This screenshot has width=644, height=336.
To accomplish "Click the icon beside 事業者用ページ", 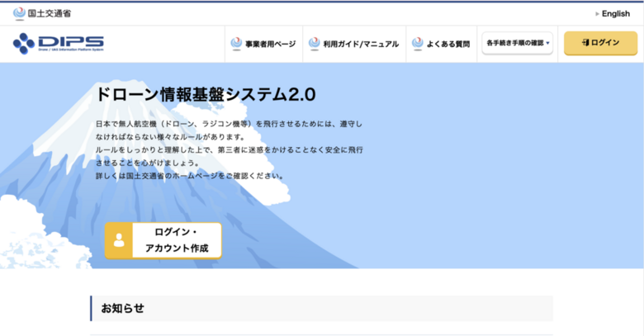I will coord(237,43).
